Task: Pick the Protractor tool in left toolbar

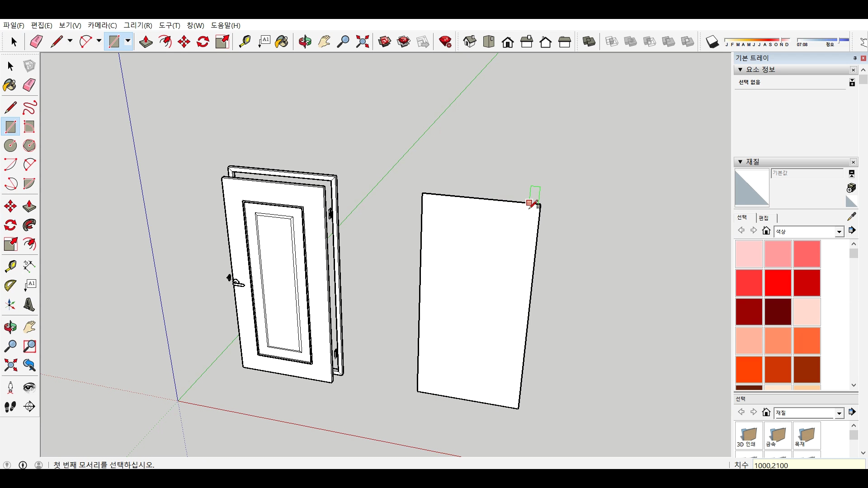Action: 10,285
